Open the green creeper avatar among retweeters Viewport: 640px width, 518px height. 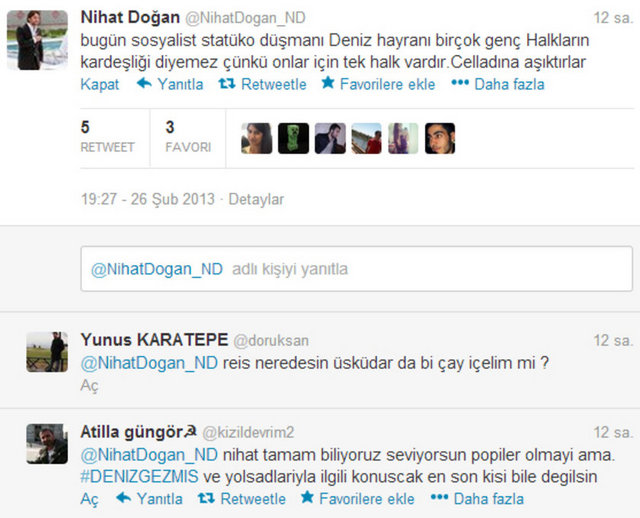[x=293, y=138]
